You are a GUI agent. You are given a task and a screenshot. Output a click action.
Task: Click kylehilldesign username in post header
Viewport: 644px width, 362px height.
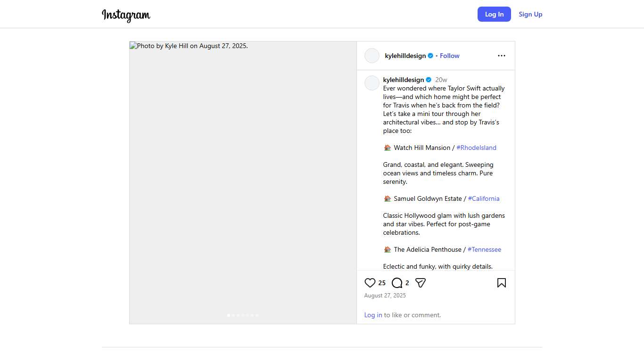[x=405, y=56]
